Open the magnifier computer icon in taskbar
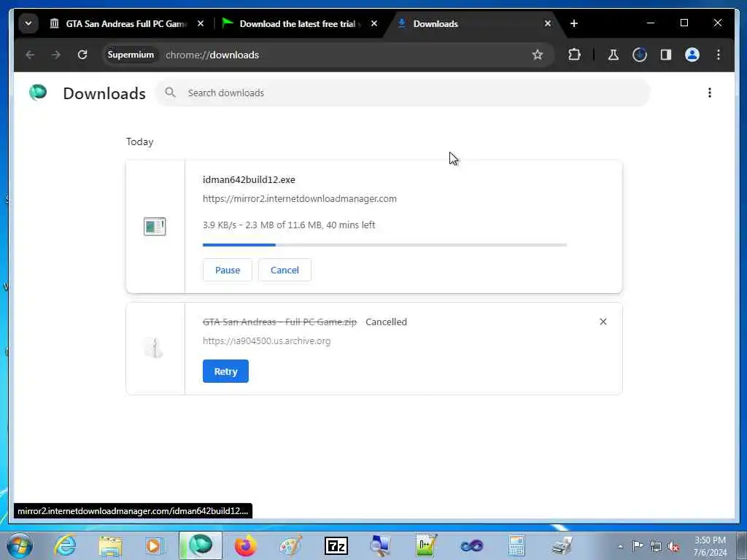Image resolution: width=747 pixels, height=560 pixels. pyautogui.click(x=380, y=545)
